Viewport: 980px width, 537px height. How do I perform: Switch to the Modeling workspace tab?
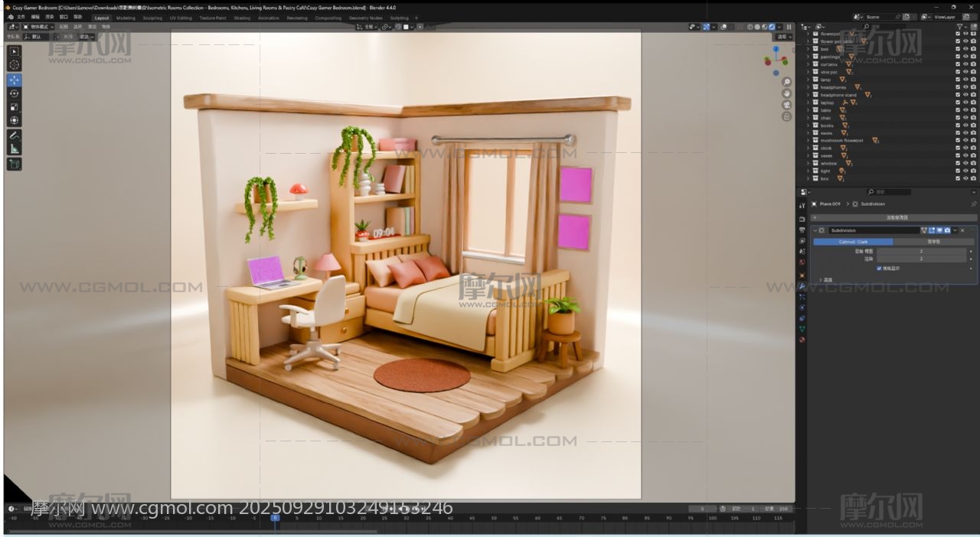pos(126,18)
